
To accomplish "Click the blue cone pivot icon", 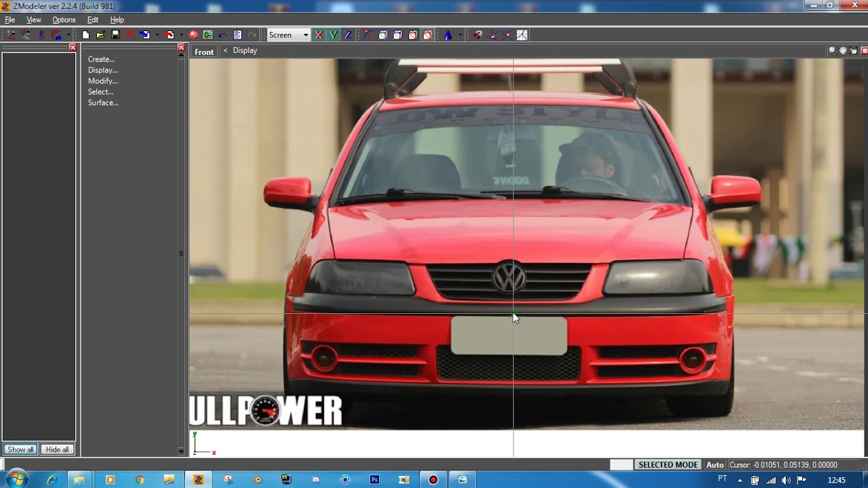I will tap(448, 35).
